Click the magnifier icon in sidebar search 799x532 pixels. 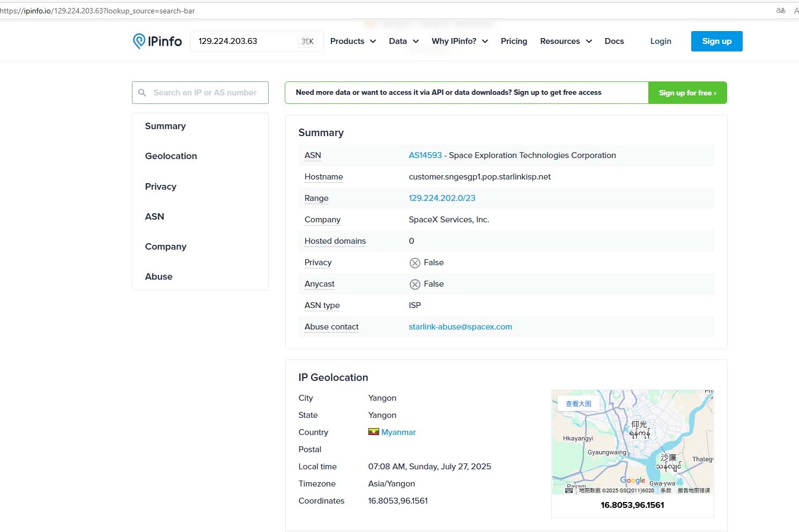pos(142,93)
